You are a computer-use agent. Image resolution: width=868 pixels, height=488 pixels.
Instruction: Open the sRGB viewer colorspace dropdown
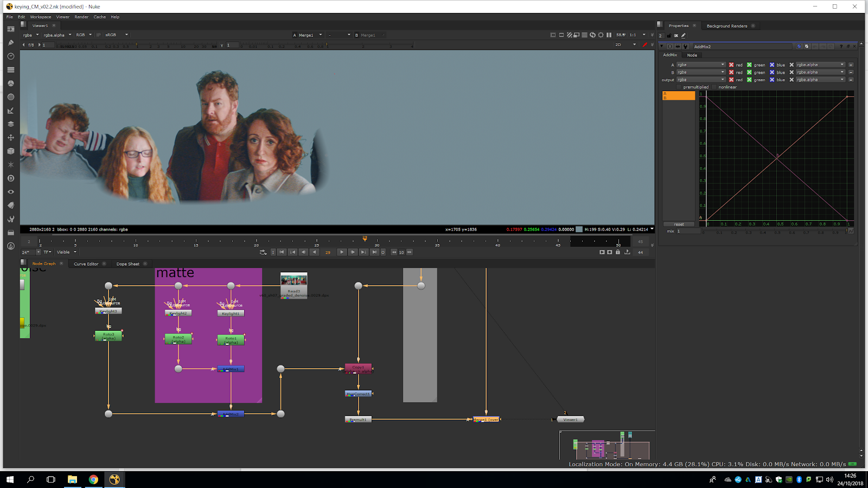[x=117, y=35]
